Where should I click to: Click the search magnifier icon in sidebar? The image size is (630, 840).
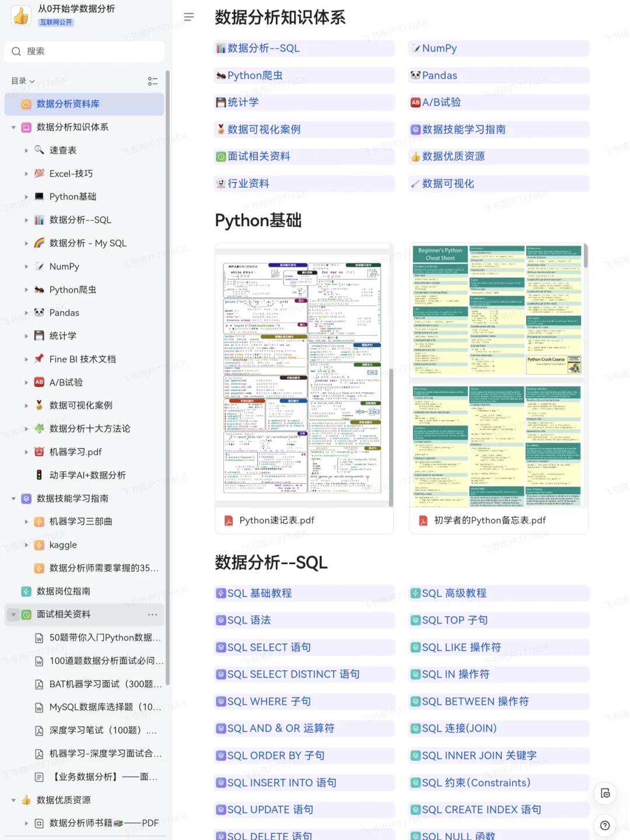pyautogui.click(x=16, y=51)
